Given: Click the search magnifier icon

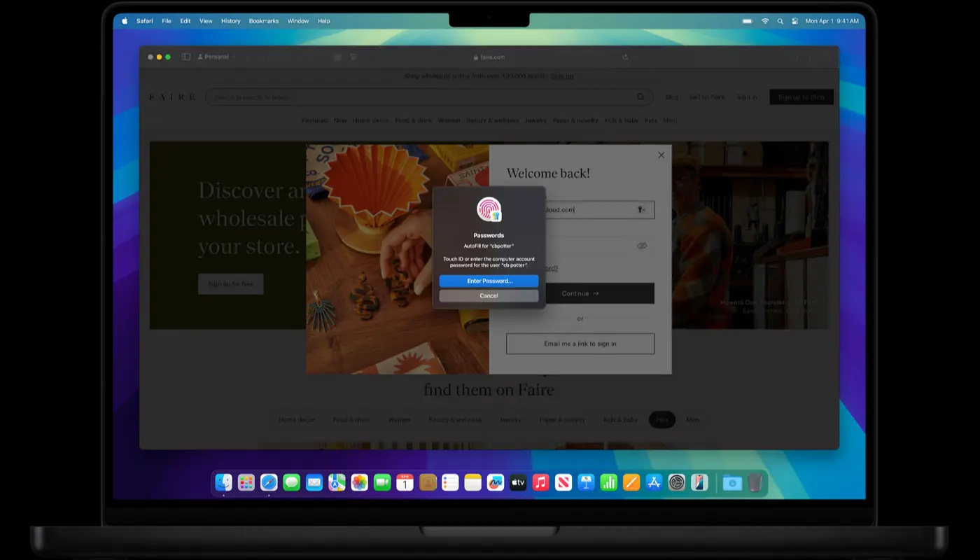Looking at the screenshot, I should [x=640, y=97].
